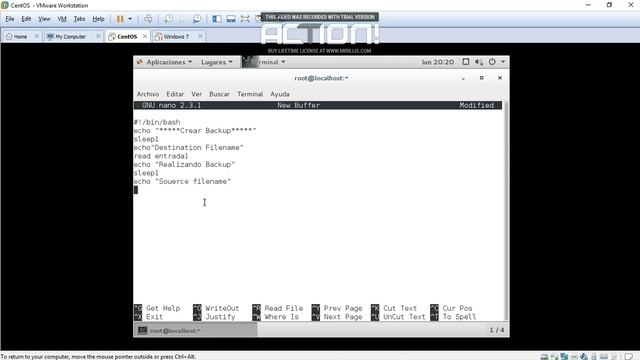Click the terminal window vertical scrollbar
Viewport: 640px width, 360px height.
[x=506, y=211]
